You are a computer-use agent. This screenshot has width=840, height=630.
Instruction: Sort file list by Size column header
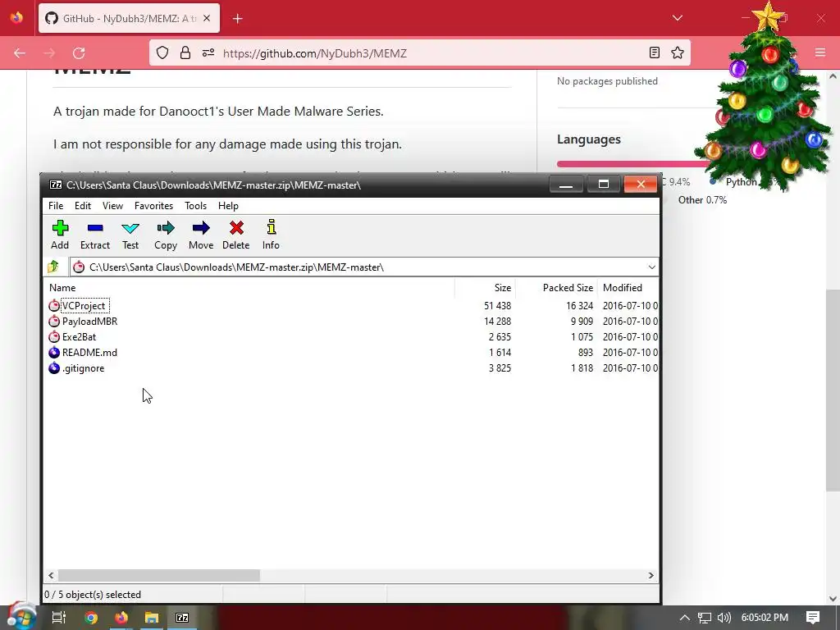(485, 288)
